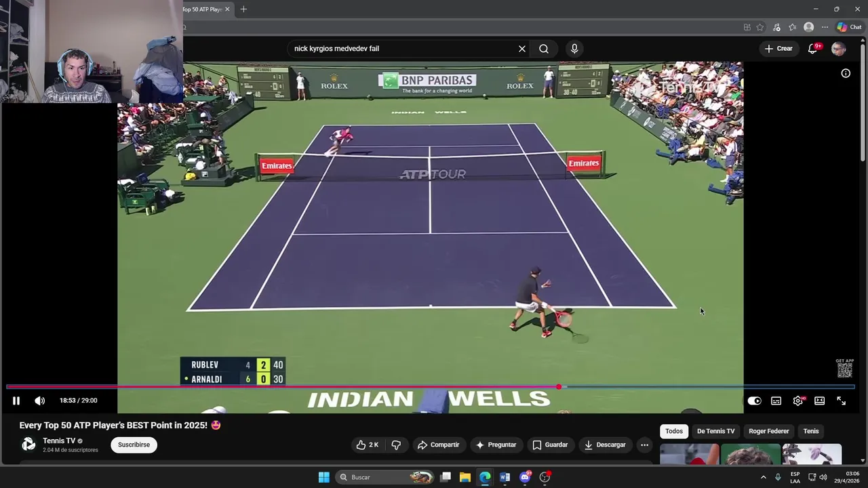Click the Preguntar ask button
Screen dimensions: 868x488
click(496, 445)
